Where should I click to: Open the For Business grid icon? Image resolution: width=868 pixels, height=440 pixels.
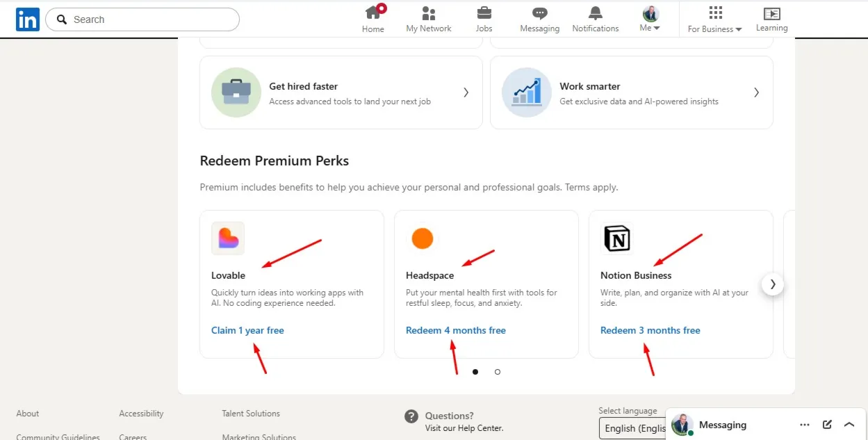point(716,13)
